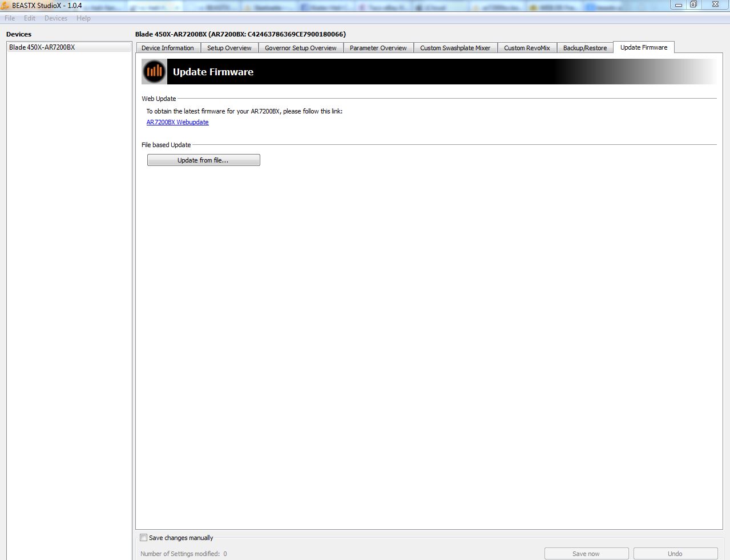Click Update from file button
This screenshot has height=560, width=730.
pos(204,160)
